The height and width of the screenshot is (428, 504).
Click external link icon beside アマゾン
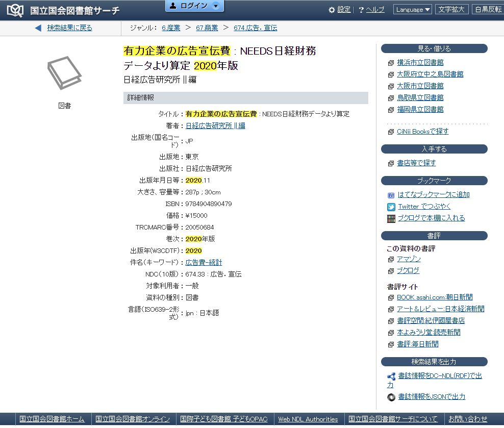[x=391, y=259]
